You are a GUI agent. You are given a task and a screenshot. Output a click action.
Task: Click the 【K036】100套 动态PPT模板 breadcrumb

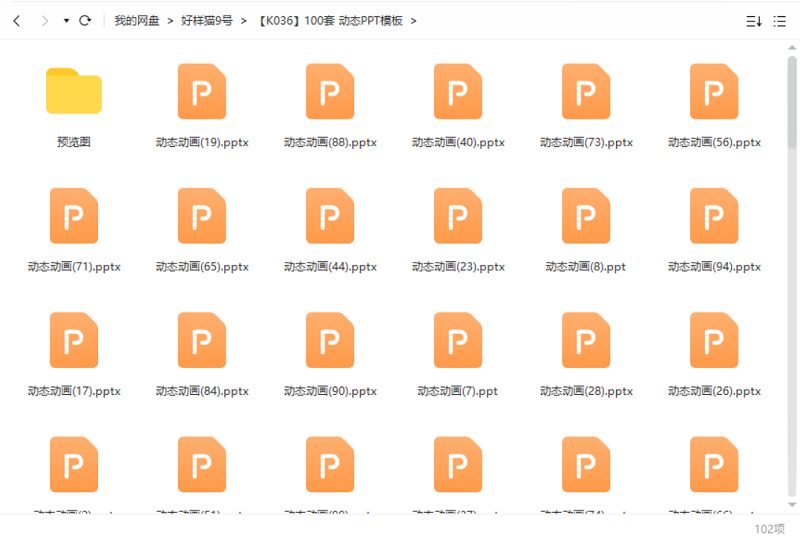pyautogui.click(x=329, y=20)
